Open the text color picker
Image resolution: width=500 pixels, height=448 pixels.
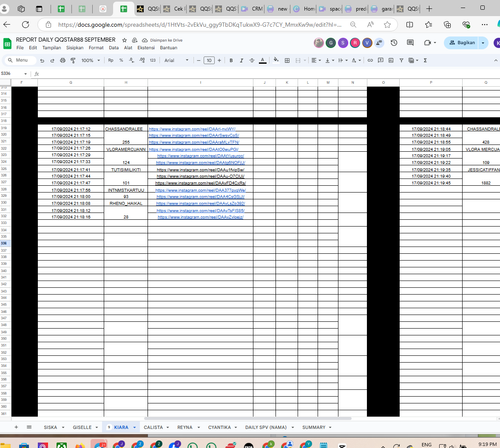(263, 60)
